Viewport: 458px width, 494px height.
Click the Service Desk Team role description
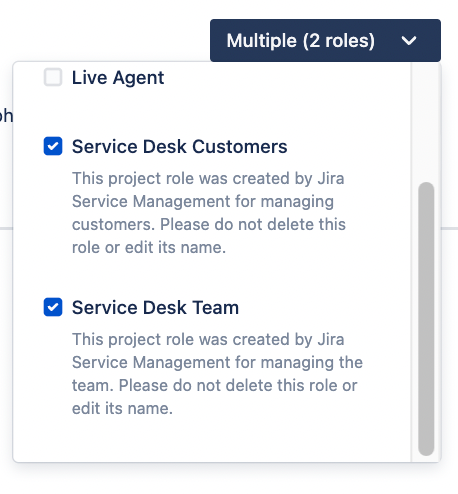217,374
